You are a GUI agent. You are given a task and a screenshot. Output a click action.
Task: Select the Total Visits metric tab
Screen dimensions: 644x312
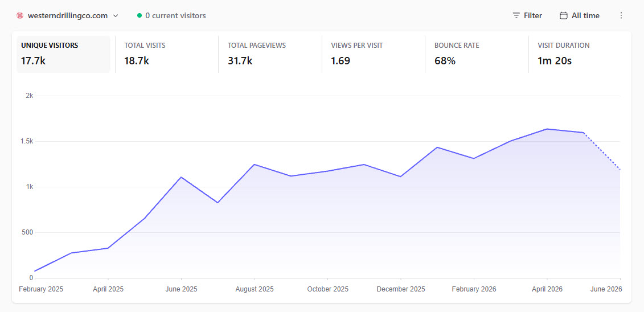[167, 54]
